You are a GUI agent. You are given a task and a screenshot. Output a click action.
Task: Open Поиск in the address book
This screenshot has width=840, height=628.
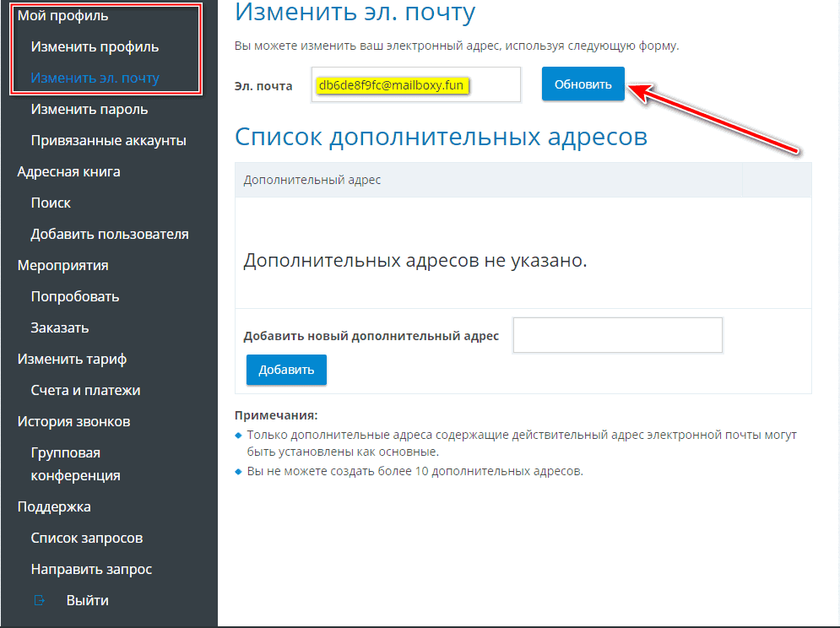coord(51,203)
